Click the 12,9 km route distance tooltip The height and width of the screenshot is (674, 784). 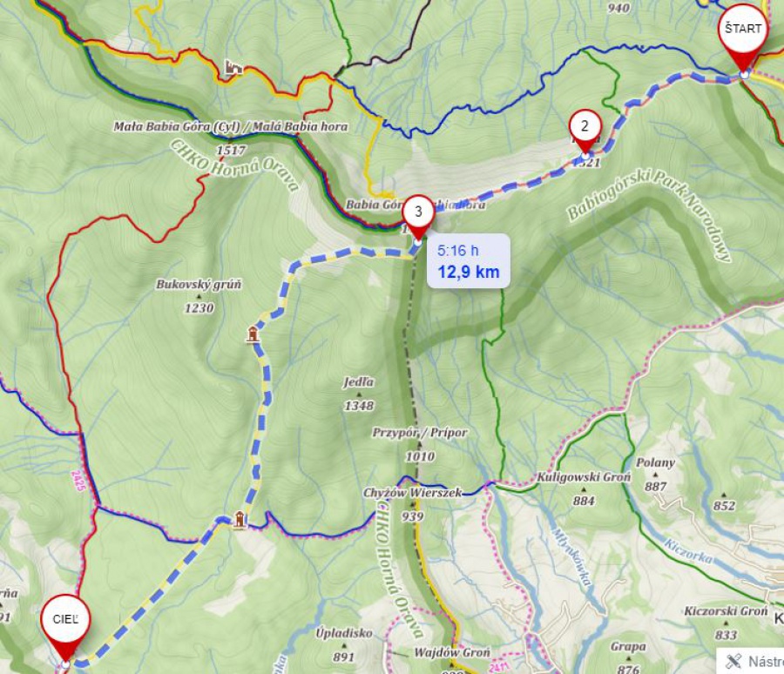point(469,261)
